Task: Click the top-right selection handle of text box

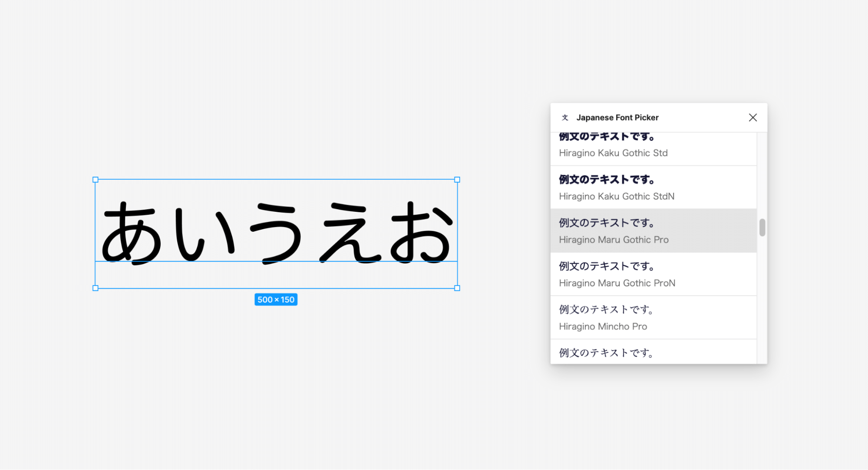Action: (457, 180)
